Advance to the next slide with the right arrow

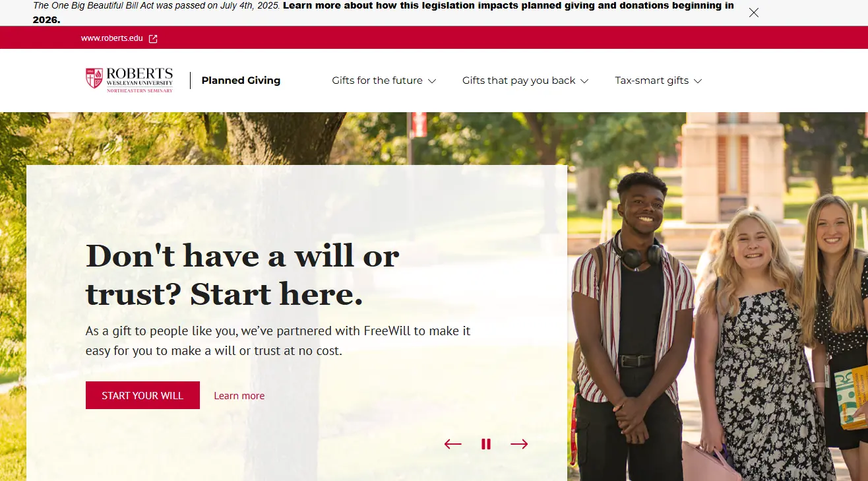click(x=519, y=444)
